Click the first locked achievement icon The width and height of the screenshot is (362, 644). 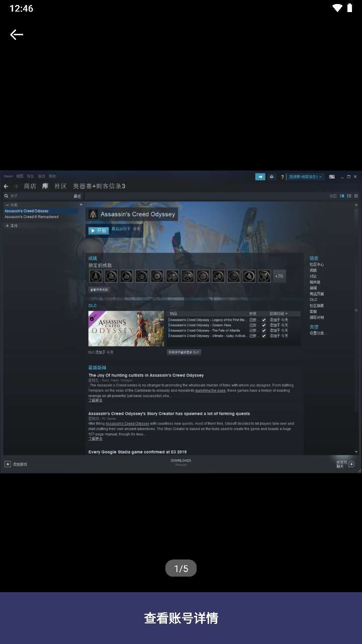click(96, 276)
